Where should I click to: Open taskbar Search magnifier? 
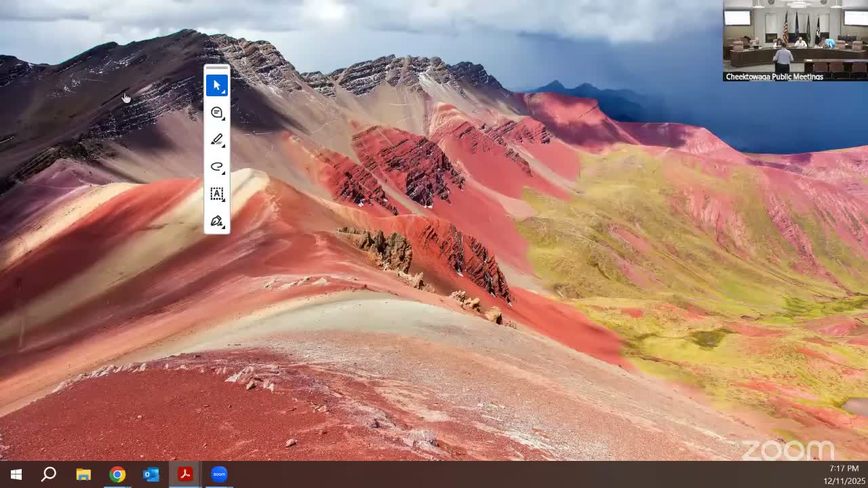[x=49, y=474]
